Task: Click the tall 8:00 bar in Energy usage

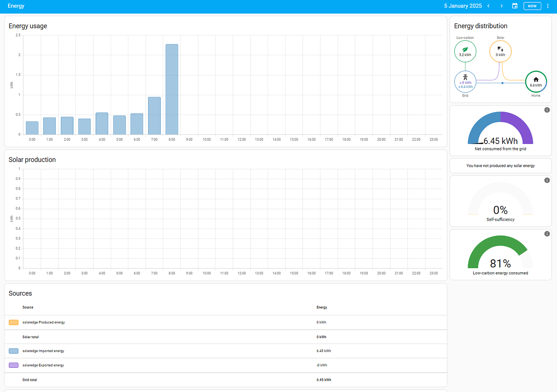Action: point(171,89)
